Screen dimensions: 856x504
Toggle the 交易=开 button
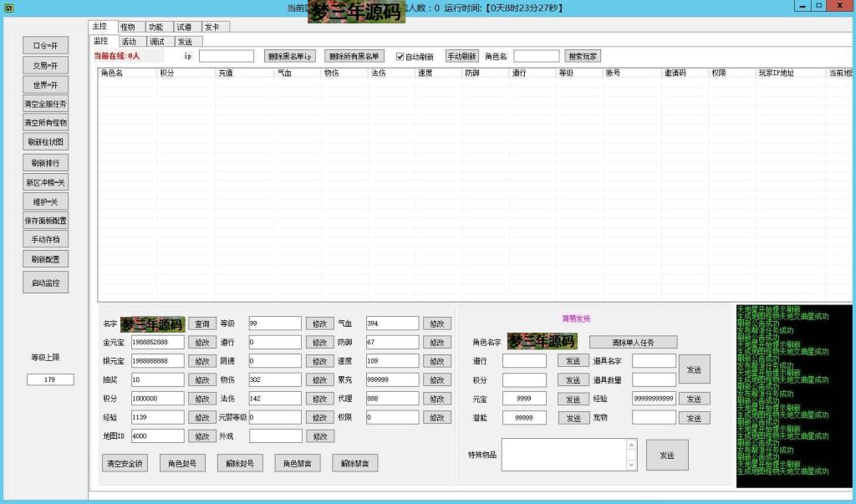45,65
